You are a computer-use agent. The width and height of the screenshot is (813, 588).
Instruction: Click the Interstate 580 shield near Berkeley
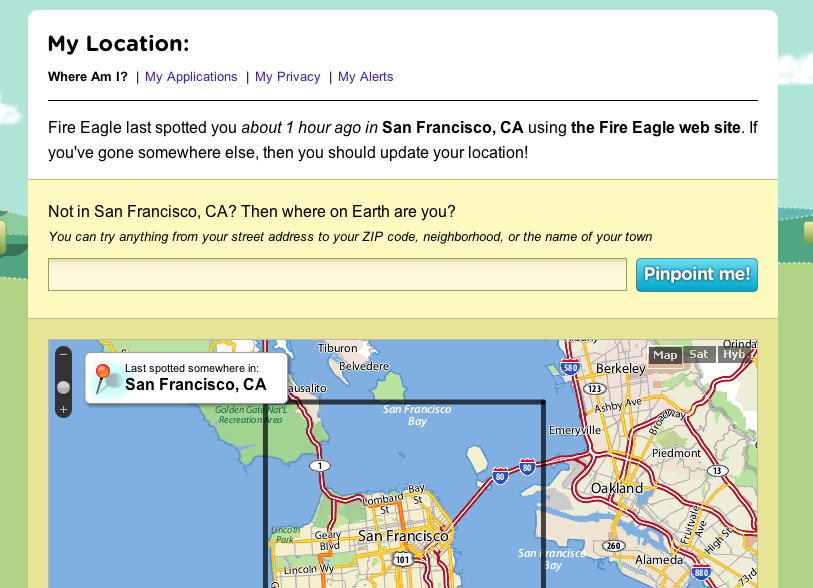pyautogui.click(x=569, y=368)
